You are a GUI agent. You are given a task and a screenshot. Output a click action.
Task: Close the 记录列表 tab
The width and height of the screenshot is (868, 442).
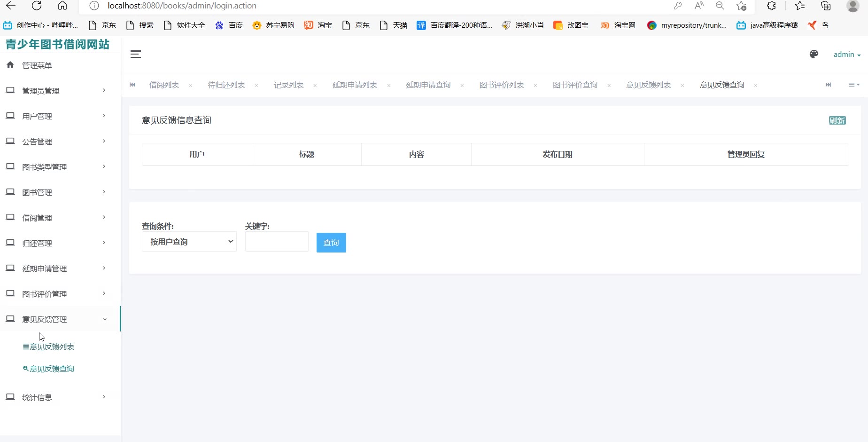coord(315,86)
